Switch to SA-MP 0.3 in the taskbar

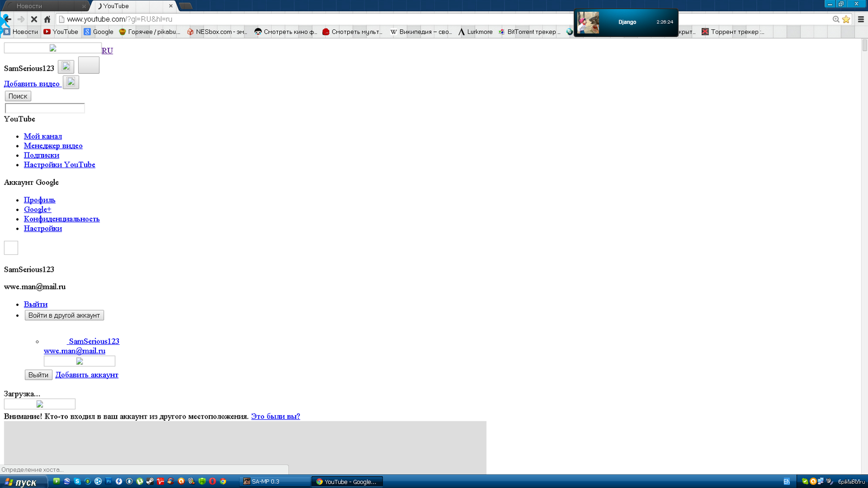point(275,481)
